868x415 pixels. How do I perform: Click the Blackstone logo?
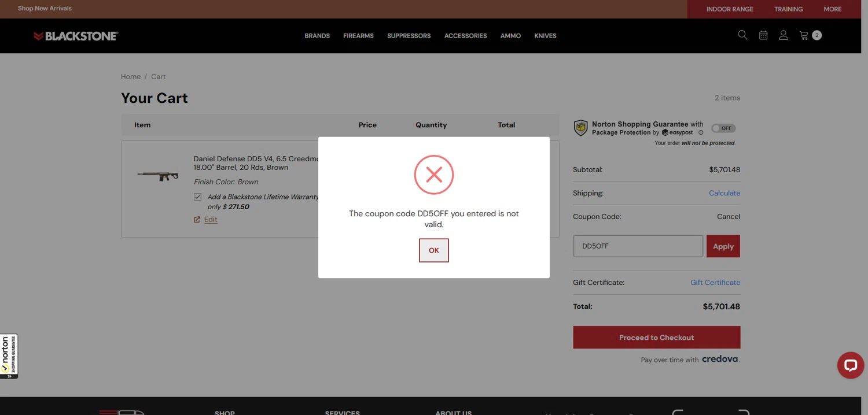pyautogui.click(x=76, y=36)
